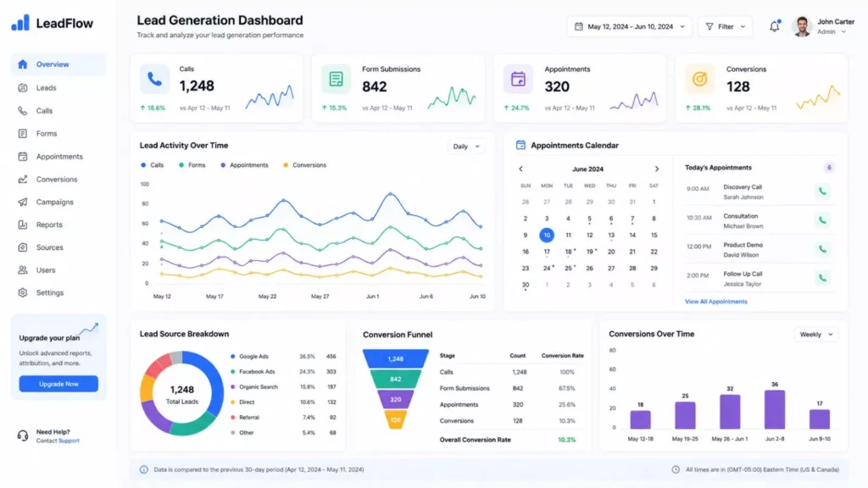Click the Users people icon
The image size is (868, 488).
coord(23,270)
